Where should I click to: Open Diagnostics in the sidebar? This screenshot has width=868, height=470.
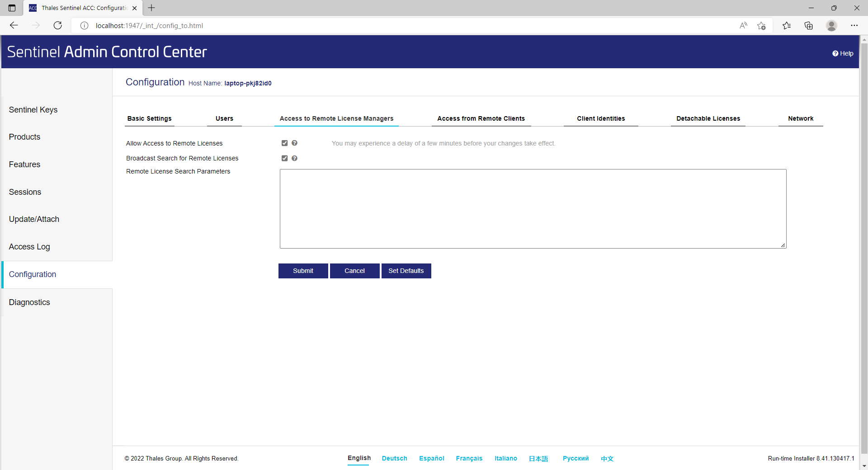(29, 302)
